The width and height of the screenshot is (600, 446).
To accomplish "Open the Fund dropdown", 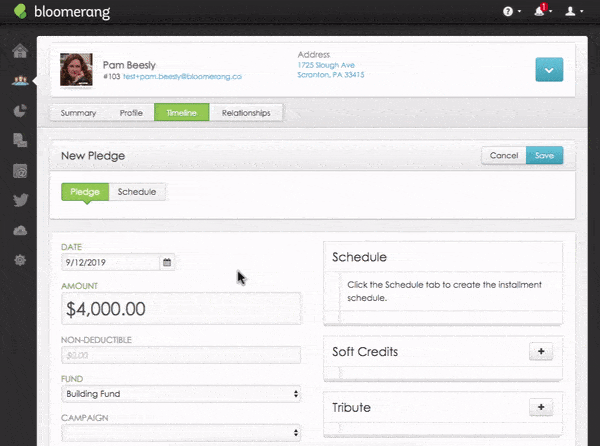I will point(181,394).
